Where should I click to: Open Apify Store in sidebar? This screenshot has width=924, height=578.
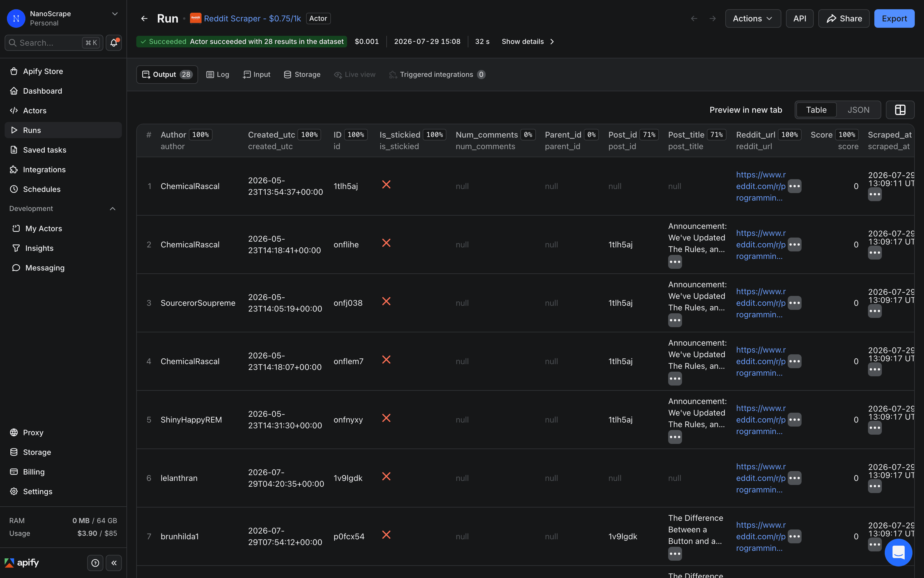pyautogui.click(x=63, y=71)
